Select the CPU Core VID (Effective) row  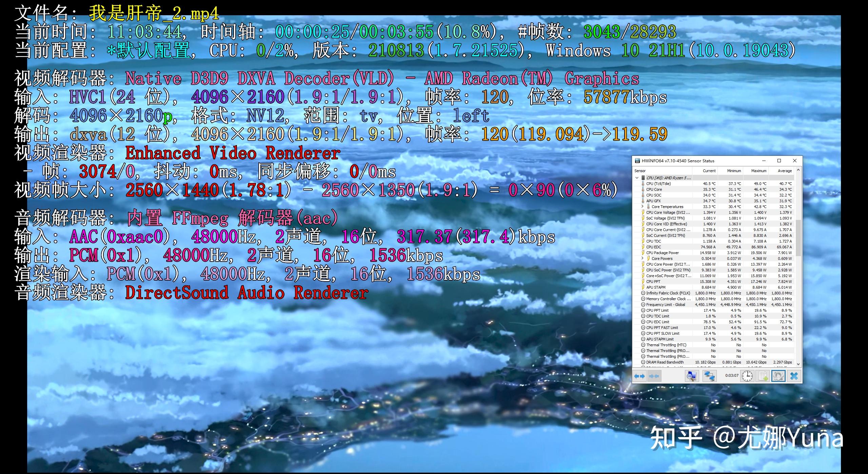pyautogui.click(x=713, y=224)
